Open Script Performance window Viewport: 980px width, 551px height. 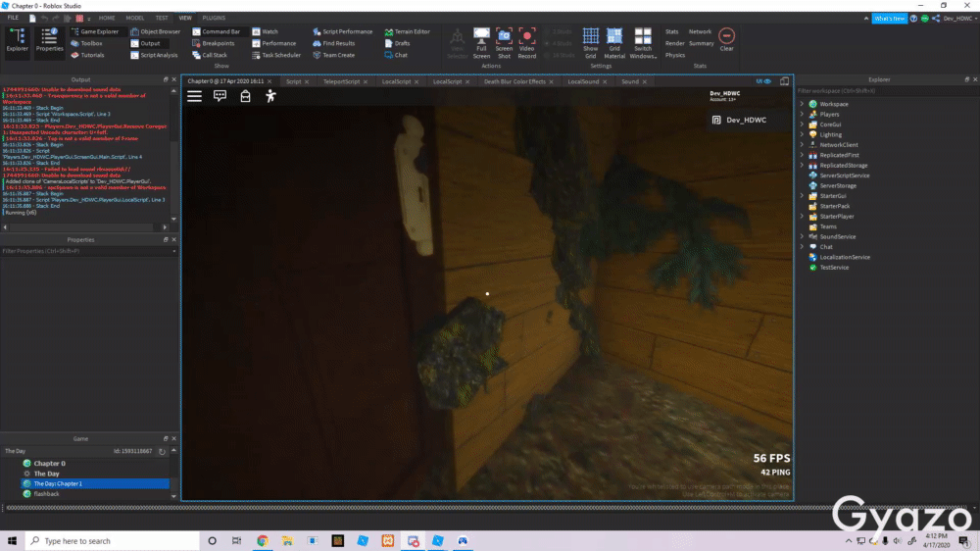(x=342, y=31)
